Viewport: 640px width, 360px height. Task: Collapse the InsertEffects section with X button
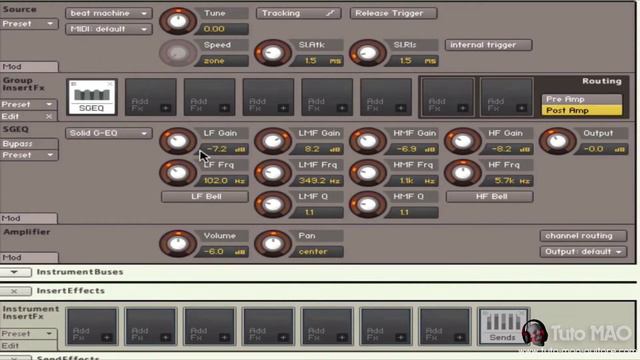(15, 291)
